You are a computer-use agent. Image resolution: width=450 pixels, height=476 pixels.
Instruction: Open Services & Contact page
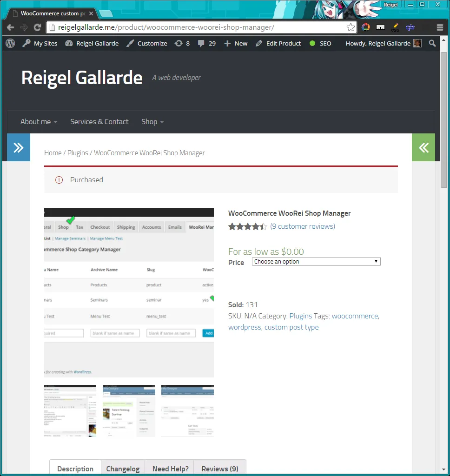click(99, 122)
